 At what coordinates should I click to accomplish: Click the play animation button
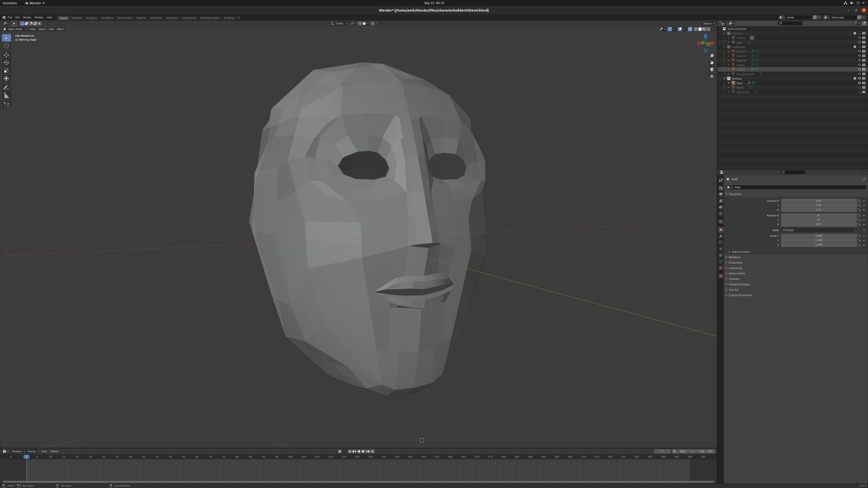tap(363, 451)
